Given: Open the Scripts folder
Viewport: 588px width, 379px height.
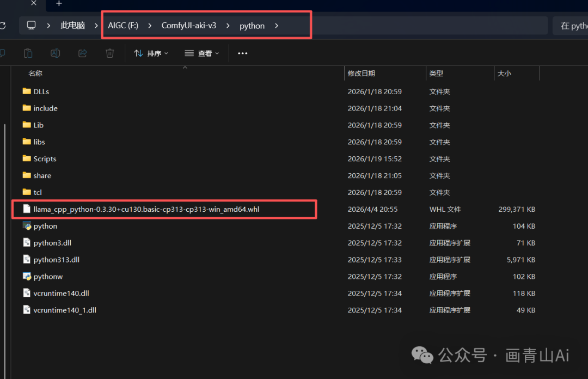Looking at the screenshot, I should (45, 158).
